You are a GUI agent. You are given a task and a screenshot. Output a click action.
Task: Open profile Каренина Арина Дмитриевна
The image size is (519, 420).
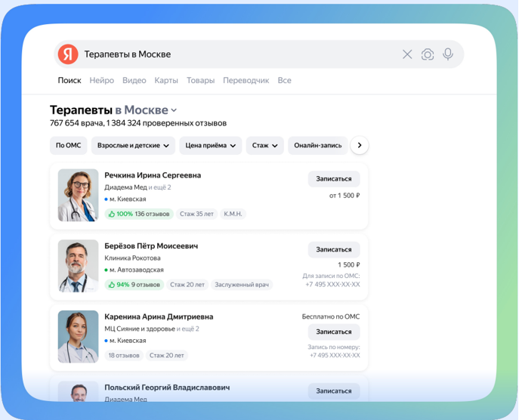click(159, 317)
